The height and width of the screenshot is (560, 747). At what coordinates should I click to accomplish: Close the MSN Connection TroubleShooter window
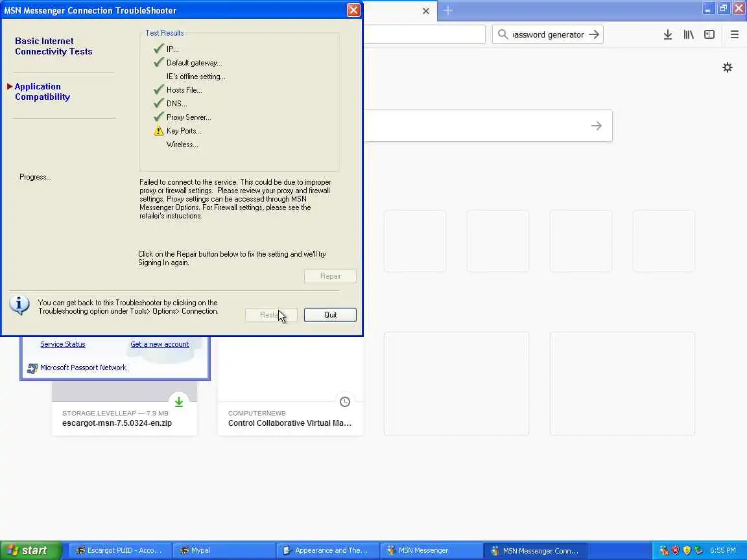click(353, 10)
